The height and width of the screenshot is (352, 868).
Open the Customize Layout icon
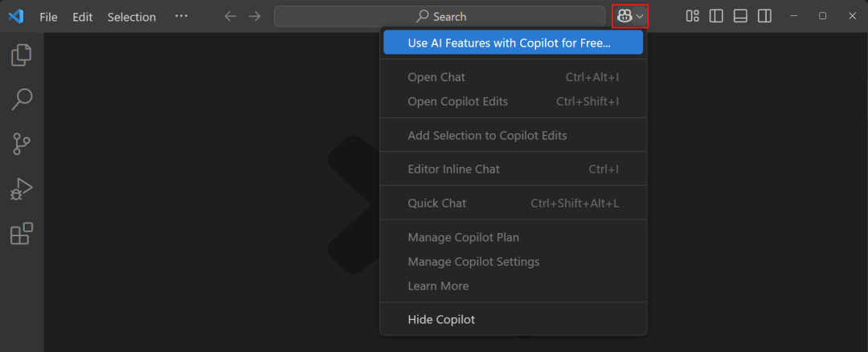click(x=692, y=17)
